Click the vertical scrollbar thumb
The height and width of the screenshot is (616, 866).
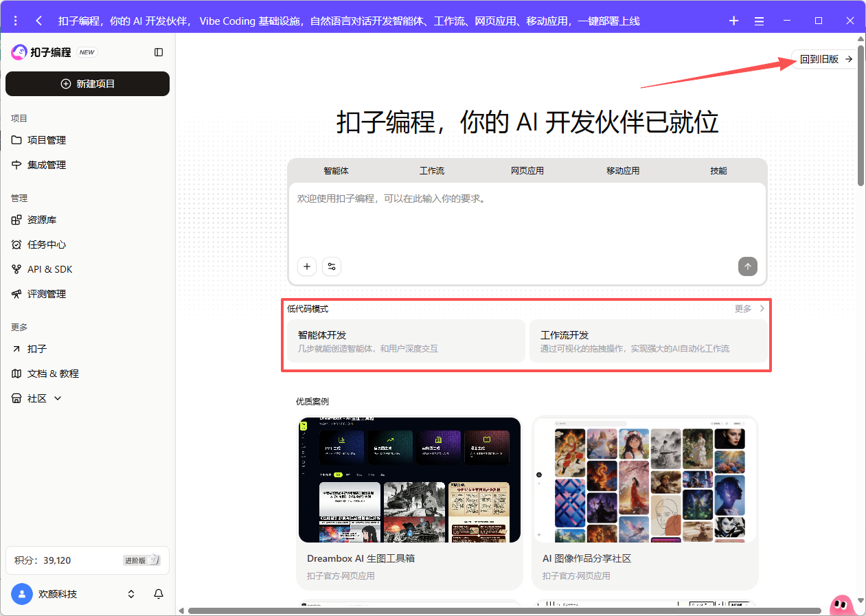pyautogui.click(x=861, y=117)
